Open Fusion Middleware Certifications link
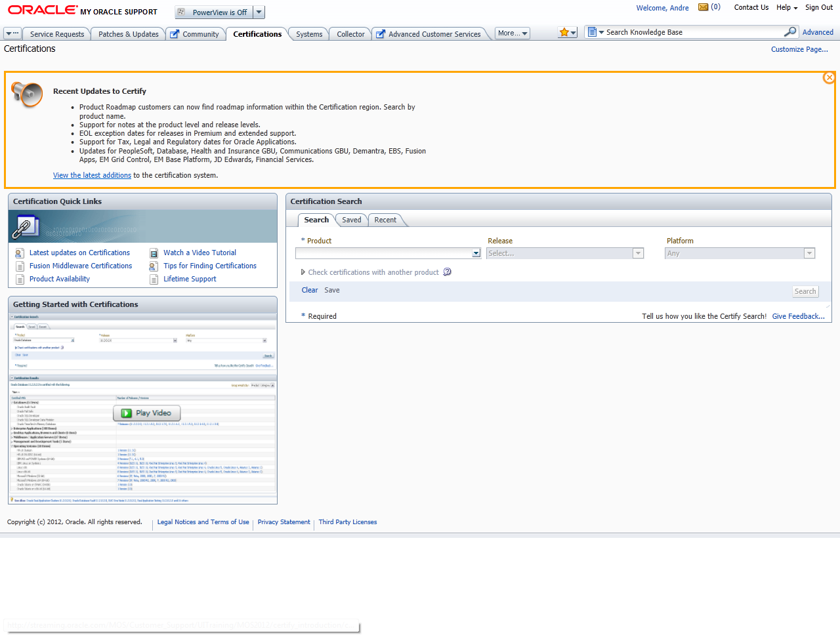This screenshot has height=635, width=840. 81,266
